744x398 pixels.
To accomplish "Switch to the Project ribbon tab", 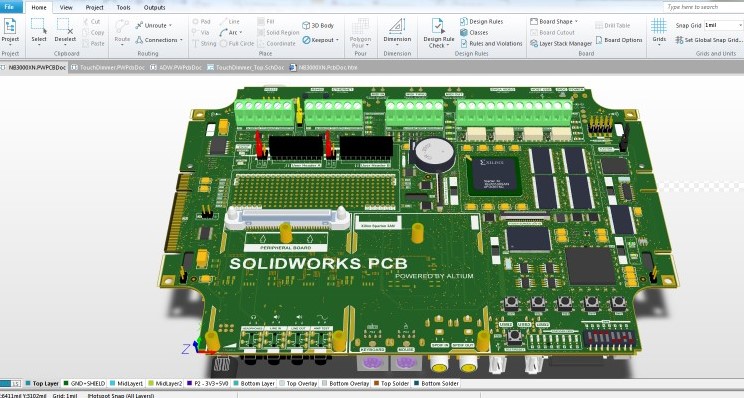I will 94,7.
